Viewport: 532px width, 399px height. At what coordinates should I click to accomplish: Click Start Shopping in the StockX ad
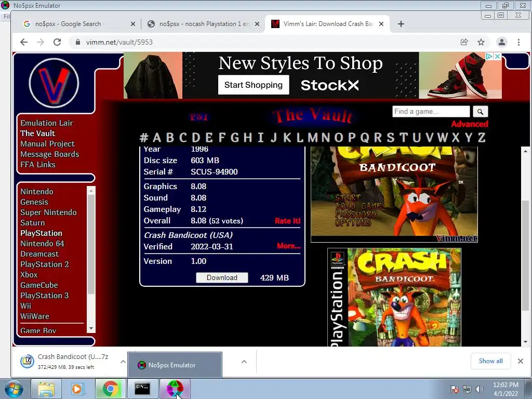tap(254, 85)
